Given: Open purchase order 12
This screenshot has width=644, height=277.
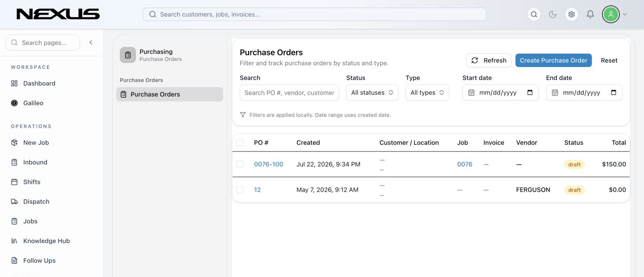Looking at the screenshot, I should click(257, 190).
